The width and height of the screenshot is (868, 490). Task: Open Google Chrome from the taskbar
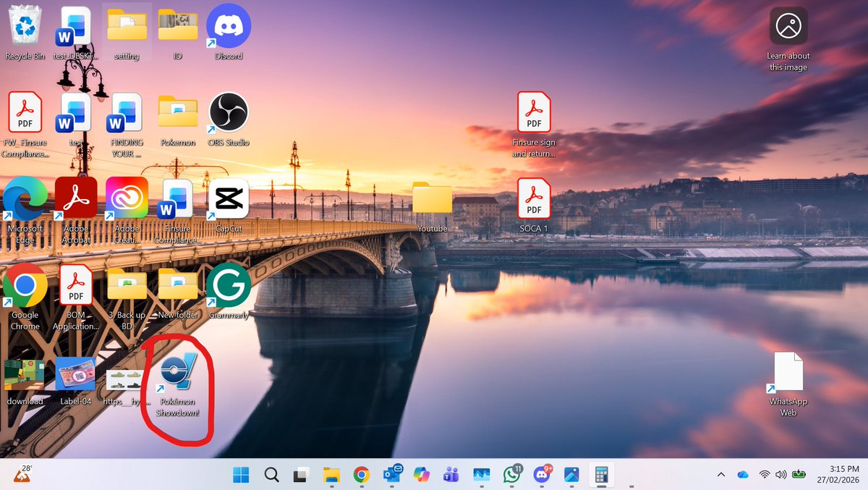(x=362, y=475)
